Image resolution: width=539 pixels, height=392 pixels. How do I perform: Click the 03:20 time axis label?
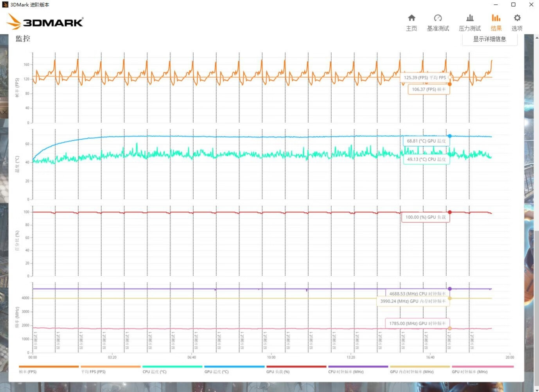point(112,357)
